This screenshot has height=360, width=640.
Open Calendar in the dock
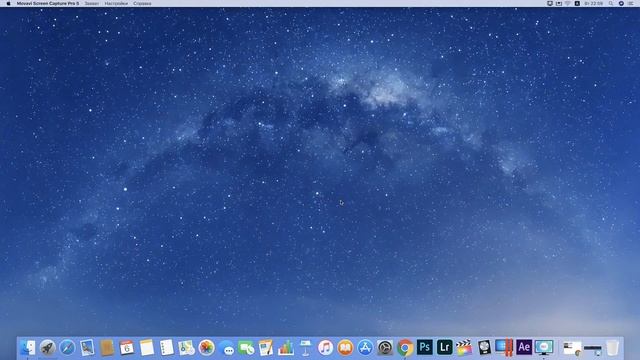click(127, 348)
